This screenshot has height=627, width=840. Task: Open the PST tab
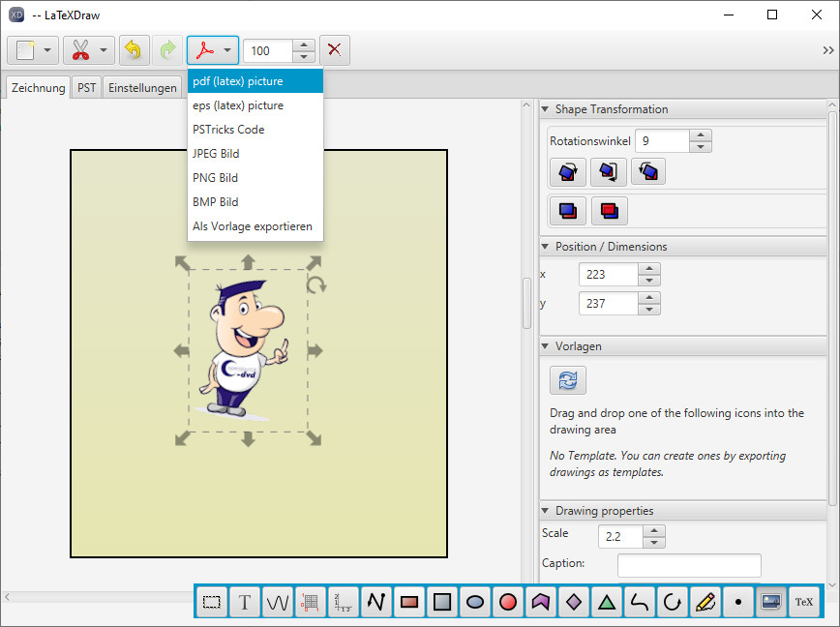(x=87, y=87)
